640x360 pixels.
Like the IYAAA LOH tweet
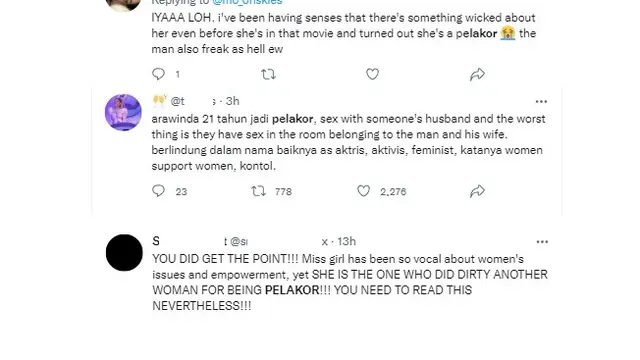pos(372,74)
